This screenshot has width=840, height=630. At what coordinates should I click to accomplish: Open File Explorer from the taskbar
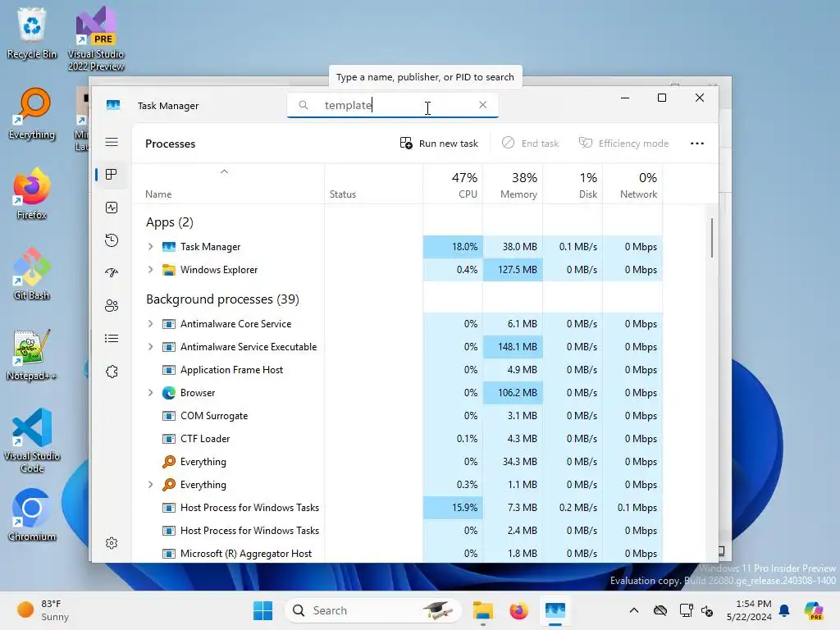tap(482, 610)
